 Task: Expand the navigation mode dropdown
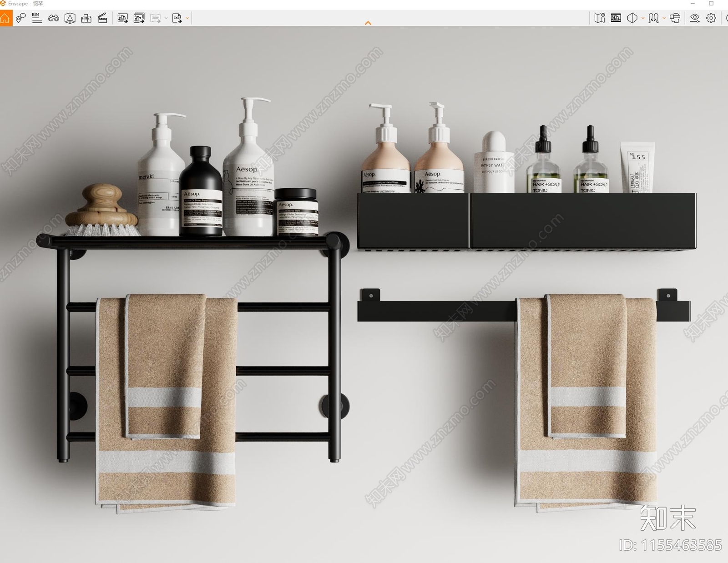[x=664, y=18]
